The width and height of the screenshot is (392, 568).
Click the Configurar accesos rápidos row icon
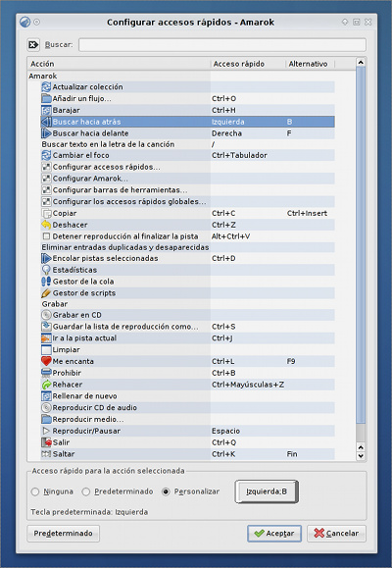pyautogui.click(x=46, y=167)
